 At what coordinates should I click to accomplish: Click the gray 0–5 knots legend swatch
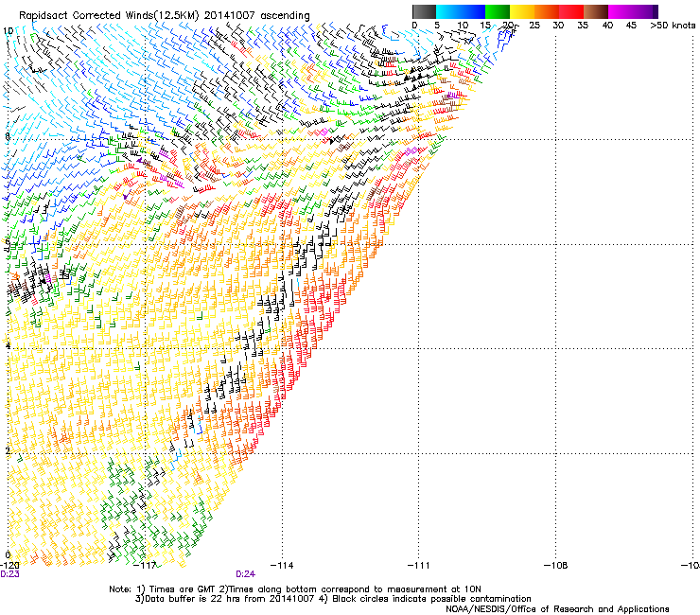[424, 11]
